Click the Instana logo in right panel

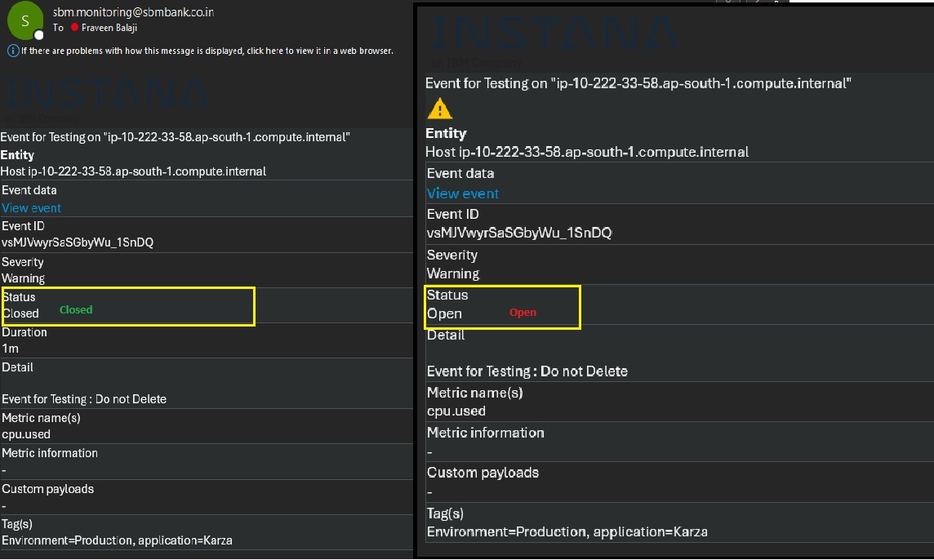coord(555,33)
